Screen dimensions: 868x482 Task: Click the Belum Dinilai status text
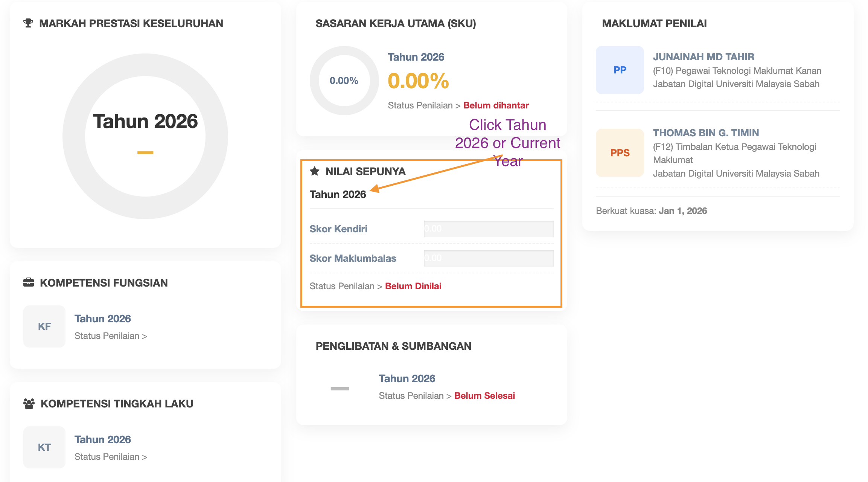[x=413, y=286]
